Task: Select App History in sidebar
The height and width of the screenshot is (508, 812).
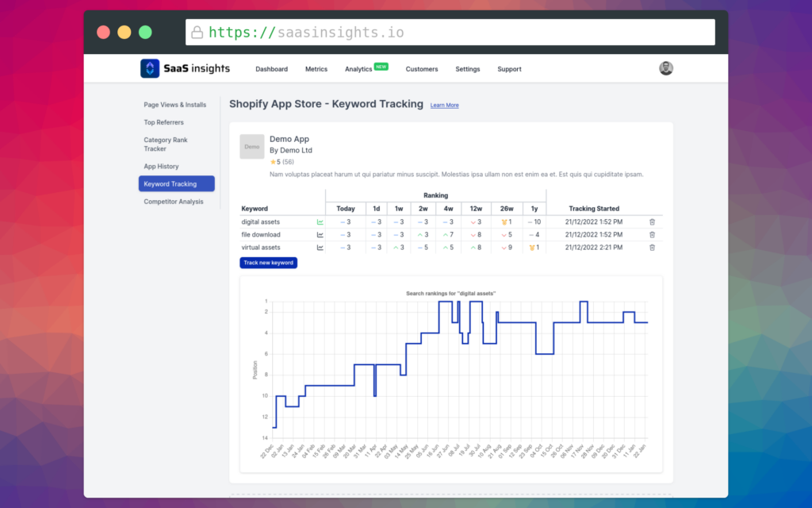Action: click(x=161, y=167)
